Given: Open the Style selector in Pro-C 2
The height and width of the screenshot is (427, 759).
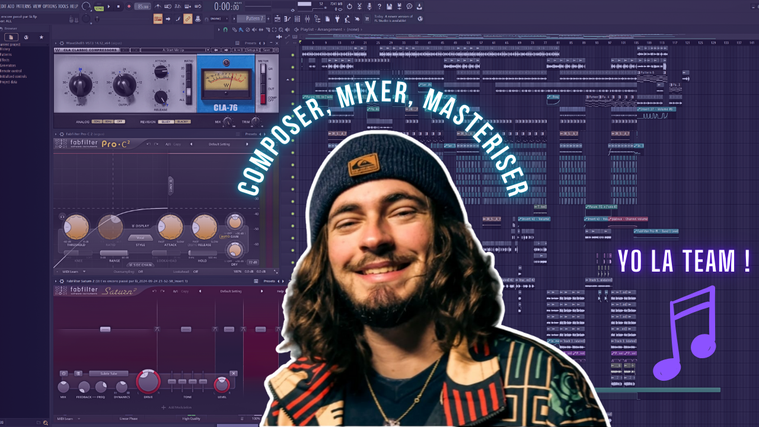Looking at the screenshot, I should pyautogui.click(x=140, y=238).
